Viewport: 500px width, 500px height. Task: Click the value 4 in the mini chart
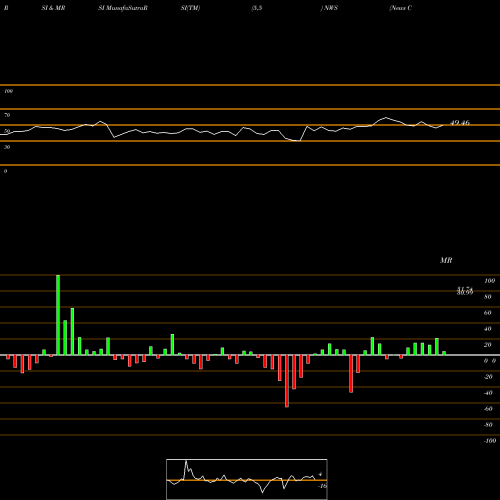tap(320, 474)
